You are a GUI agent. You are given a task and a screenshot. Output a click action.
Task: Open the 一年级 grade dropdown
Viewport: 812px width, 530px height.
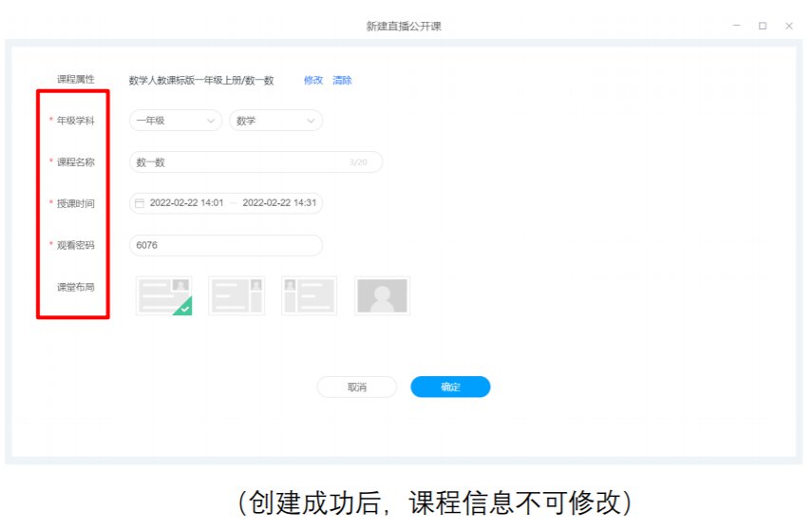click(x=175, y=121)
